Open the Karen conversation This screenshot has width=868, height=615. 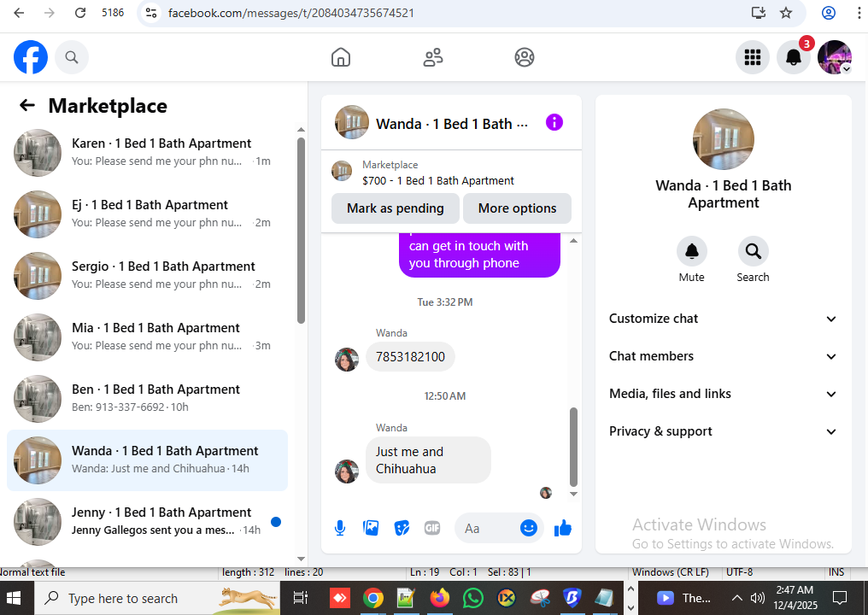click(x=147, y=152)
